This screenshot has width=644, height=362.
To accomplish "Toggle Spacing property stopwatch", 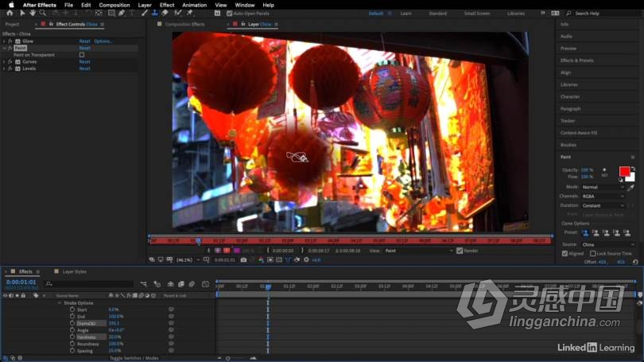I will 72,351.
